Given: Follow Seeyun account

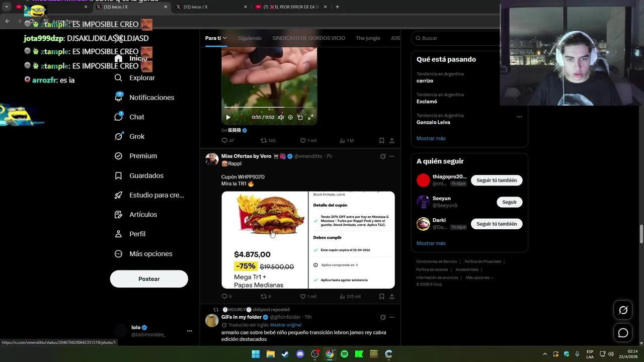Looking at the screenshot, I should coord(509,202).
